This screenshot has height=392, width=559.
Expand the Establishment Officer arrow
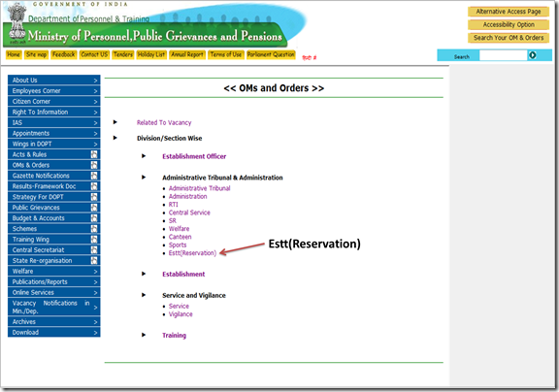pos(144,156)
